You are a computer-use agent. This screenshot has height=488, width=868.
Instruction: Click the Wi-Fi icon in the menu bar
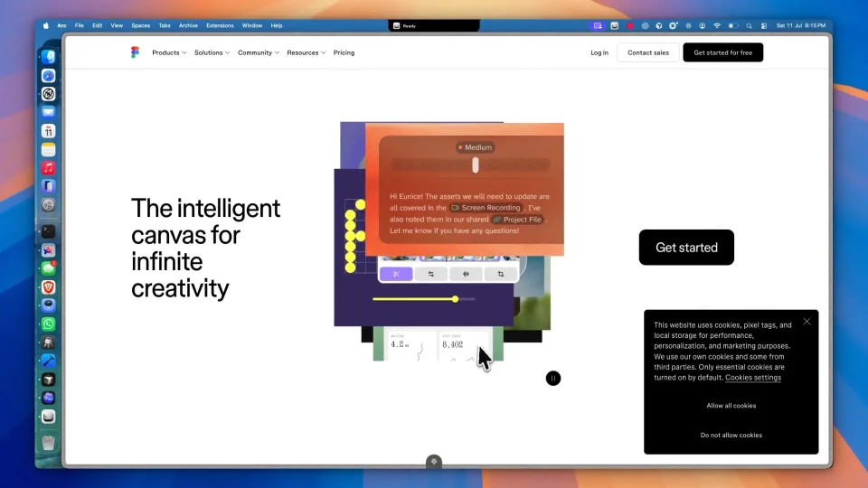coord(717,25)
